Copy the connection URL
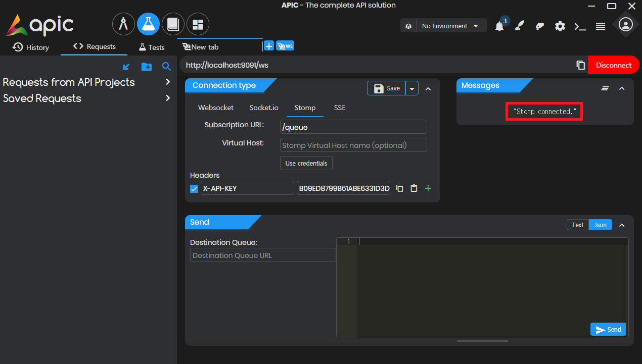 pos(581,65)
